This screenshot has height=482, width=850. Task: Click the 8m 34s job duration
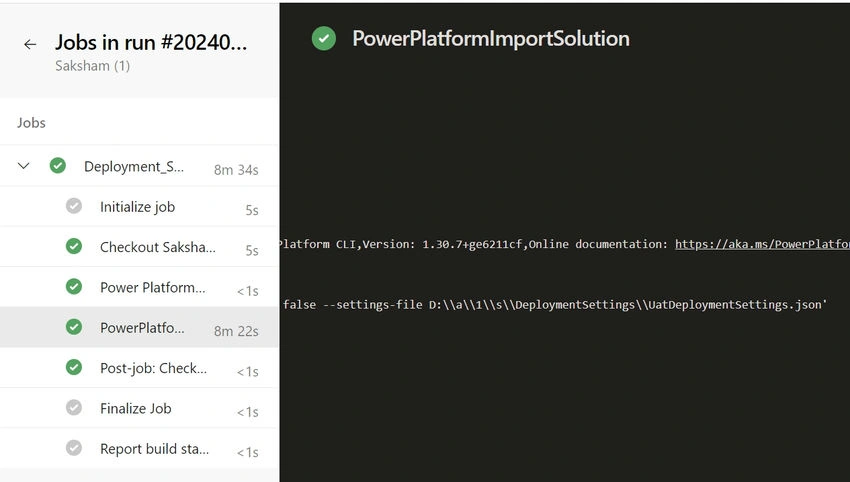(236, 170)
